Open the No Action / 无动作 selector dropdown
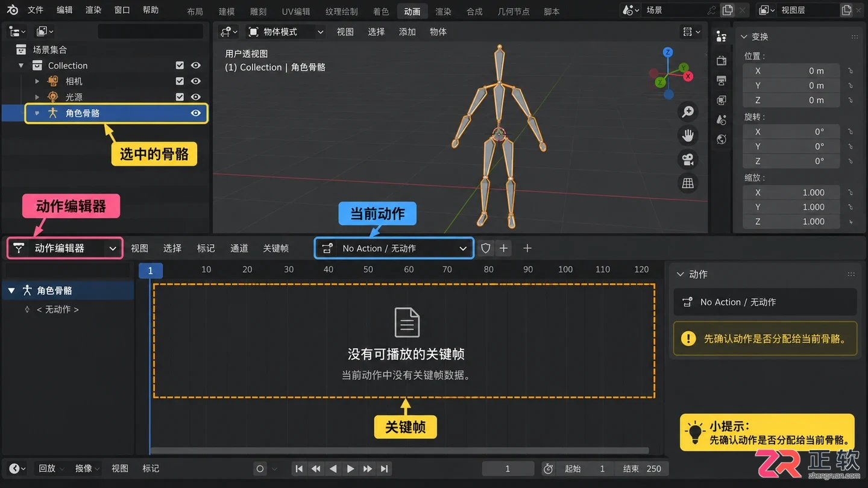Image resolution: width=868 pixels, height=488 pixels. tap(394, 248)
